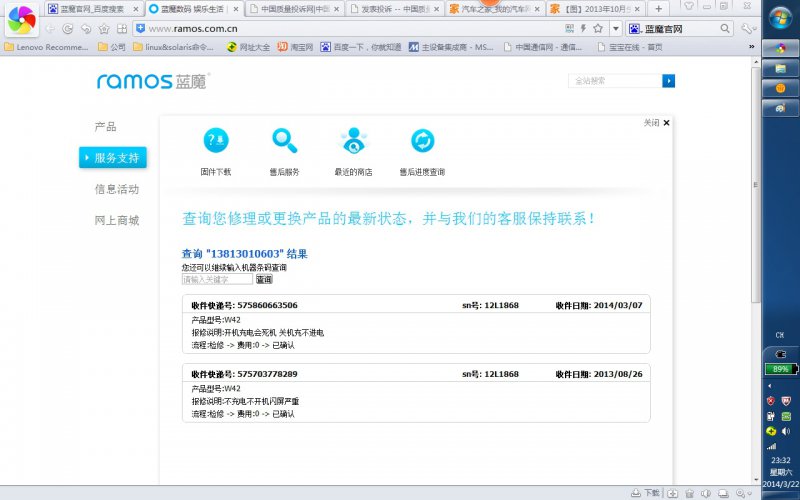Open 网址大全 bookmark
This screenshot has width=800, height=500.
click(248, 47)
